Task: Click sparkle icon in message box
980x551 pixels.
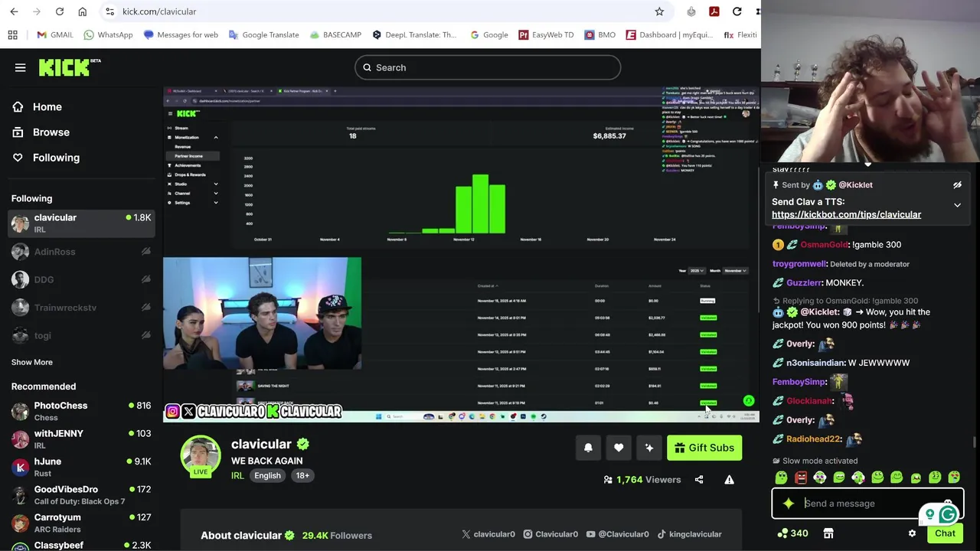Action: coord(788,504)
